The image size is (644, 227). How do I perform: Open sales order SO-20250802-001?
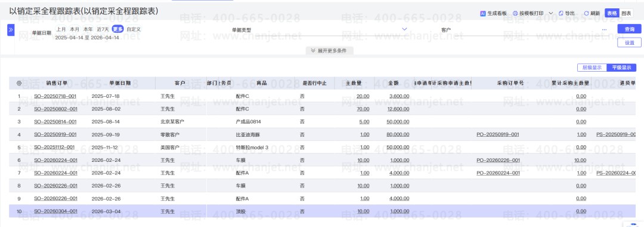click(x=55, y=109)
